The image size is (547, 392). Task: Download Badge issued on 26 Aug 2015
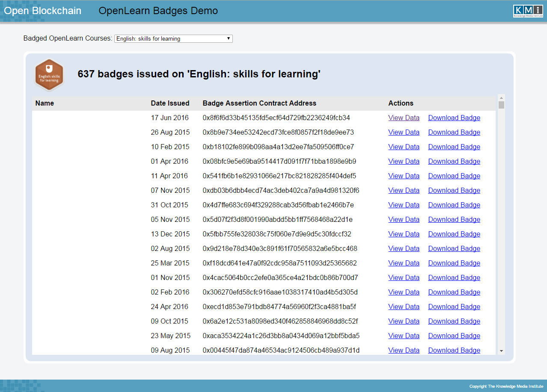coord(454,133)
